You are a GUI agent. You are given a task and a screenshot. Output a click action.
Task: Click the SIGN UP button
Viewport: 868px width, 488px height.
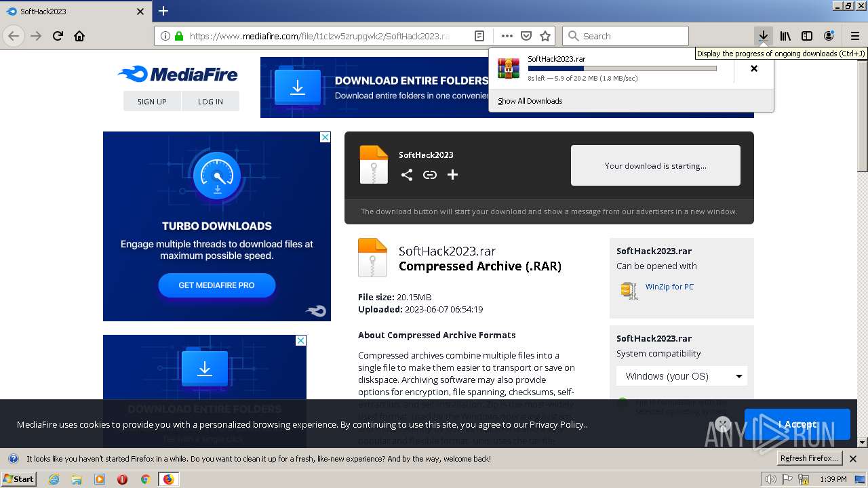coord(152,101)
